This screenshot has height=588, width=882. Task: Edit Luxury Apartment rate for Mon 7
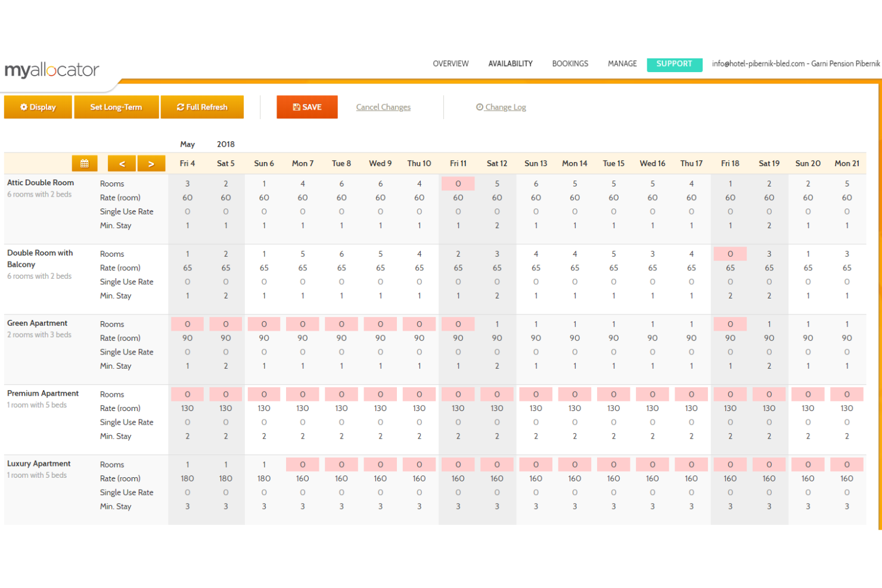[303, 478]
